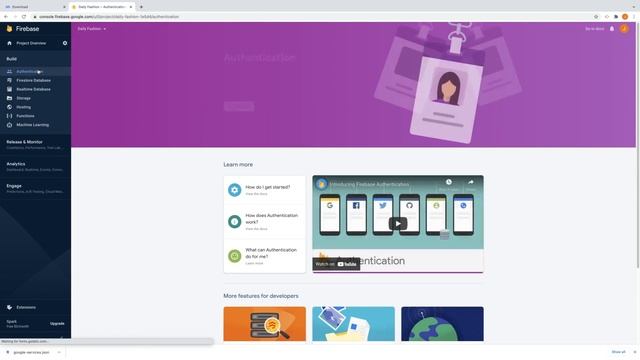Viewport: 640px width, 360px height.
Task: Click the Project Overview label
Action: click(x=31, y=43)
